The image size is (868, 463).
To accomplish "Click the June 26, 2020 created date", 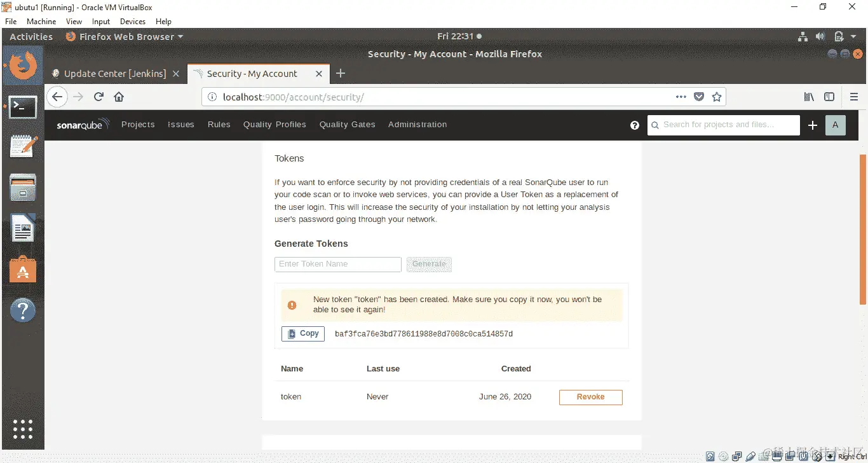I will coord(505,397).
